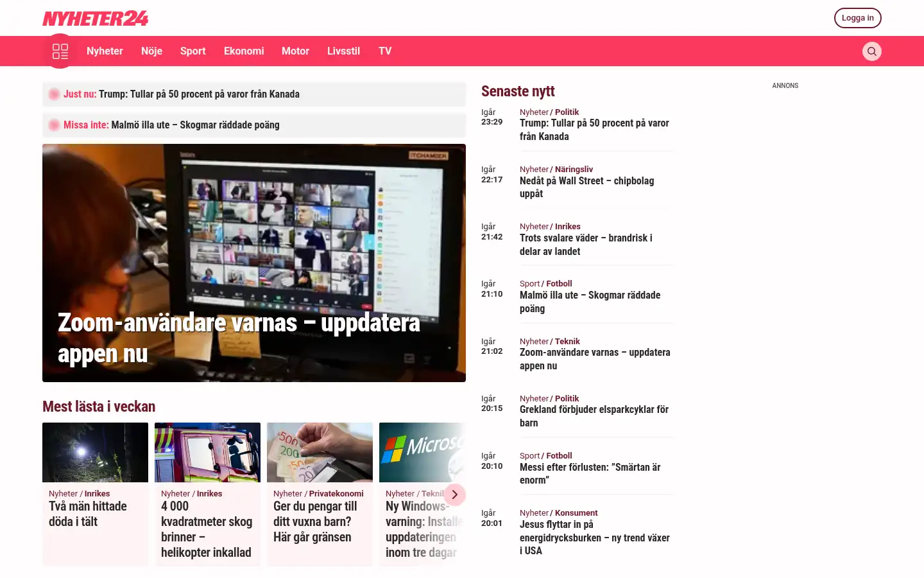Click the Fotboll category above Messi item
The image size is (924, 578).
559,456
